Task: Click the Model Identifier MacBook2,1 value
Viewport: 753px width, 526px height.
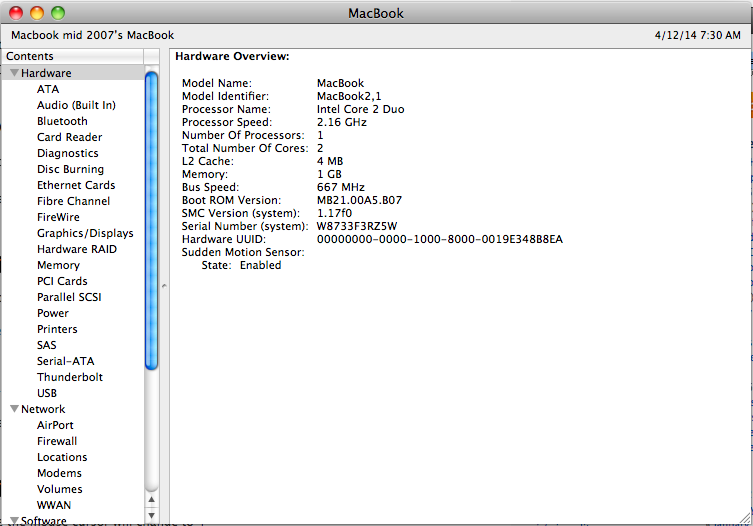Action: click(x=349, y=96)
